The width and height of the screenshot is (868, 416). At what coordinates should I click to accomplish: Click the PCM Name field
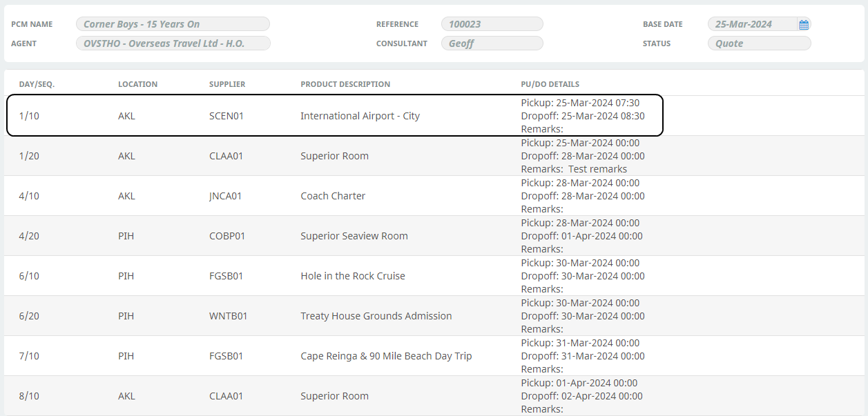pos(173,24)
